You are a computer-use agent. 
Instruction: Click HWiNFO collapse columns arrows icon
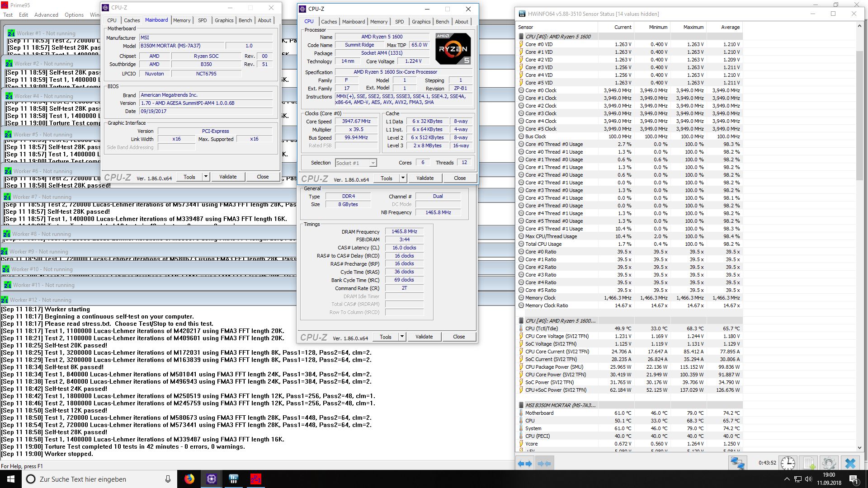pos(544,464)
